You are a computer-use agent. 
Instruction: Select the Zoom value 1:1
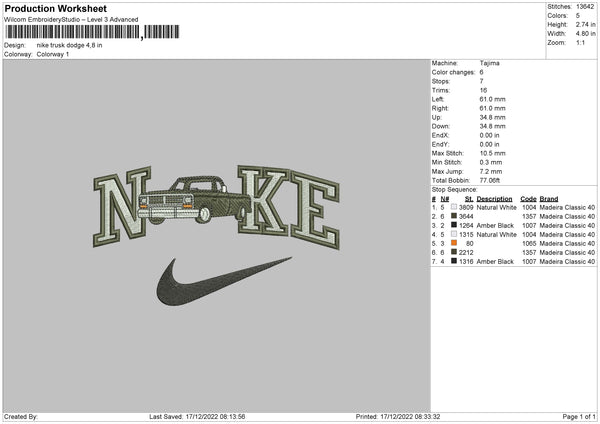(x=580, y=42)
